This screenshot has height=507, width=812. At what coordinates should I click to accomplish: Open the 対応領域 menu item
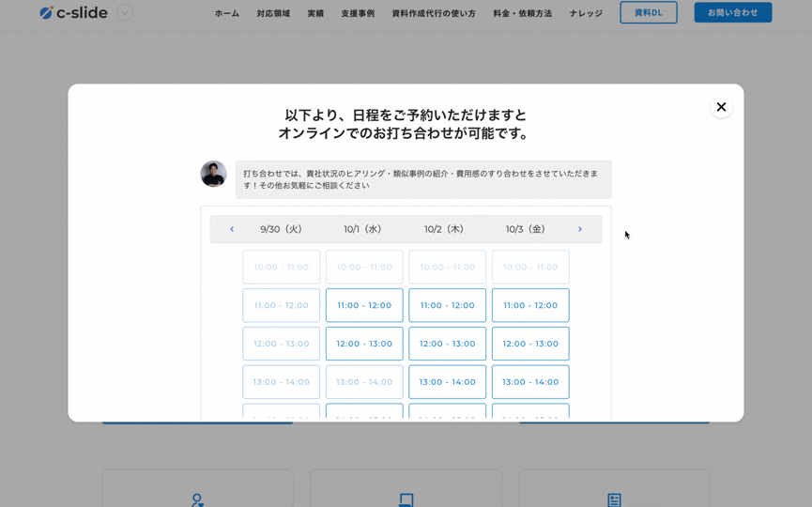pos(273,13)
